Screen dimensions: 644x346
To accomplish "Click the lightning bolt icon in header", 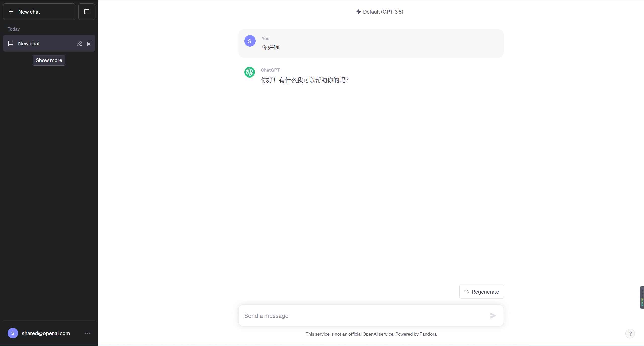I will click(x=358, y=12).
